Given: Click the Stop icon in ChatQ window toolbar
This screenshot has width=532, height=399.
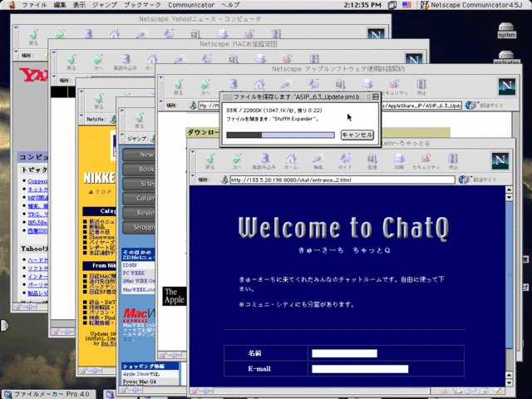Looking at the screenshot, I should (452, 160).
